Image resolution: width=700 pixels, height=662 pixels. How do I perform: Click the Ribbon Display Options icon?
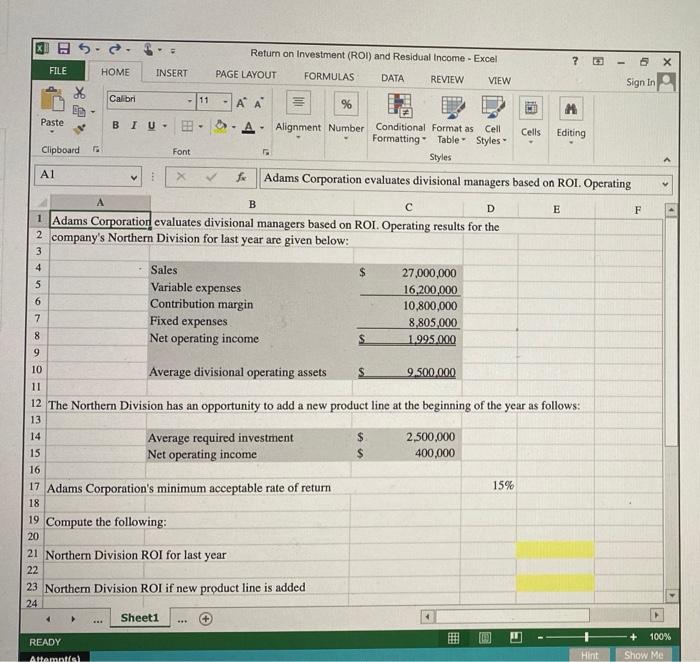click(598, 61)
